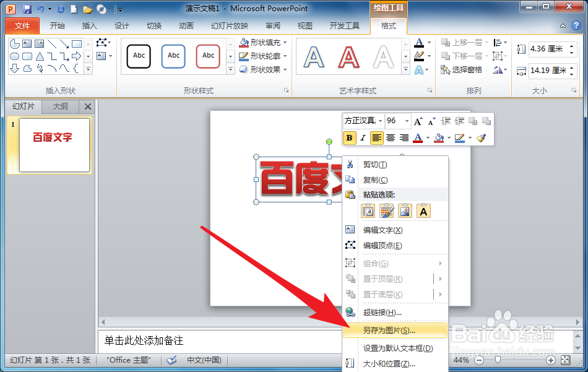Apply the black outline Abc shape style
This screenshot has height=372, width=588.
coord(139,56)
